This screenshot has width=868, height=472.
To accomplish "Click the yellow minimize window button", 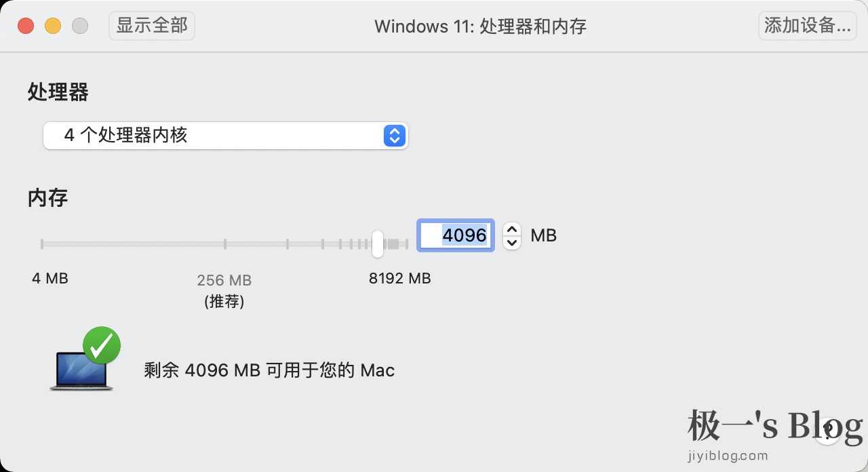I will tap(53, 26).
